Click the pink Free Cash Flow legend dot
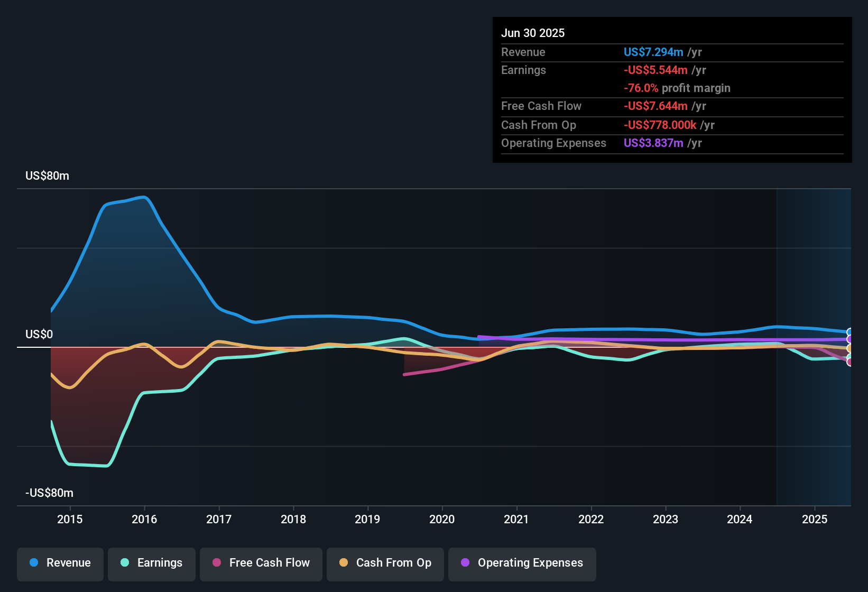The width and height of the screenshot is (868, 592). click(x=217, y=563)
